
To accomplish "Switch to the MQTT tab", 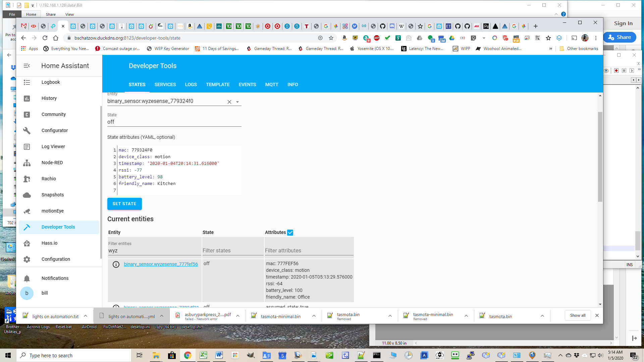I will tap(272, 84).
